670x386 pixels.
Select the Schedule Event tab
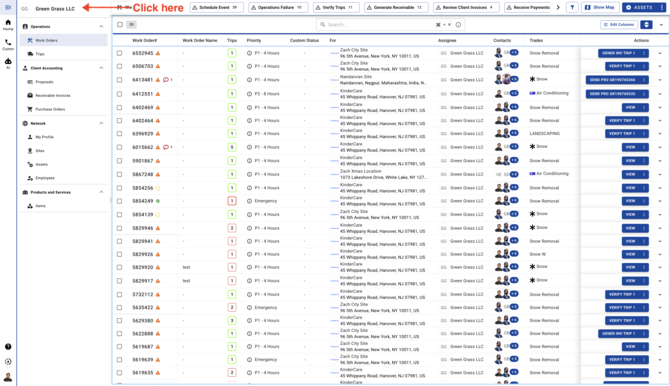217,7
